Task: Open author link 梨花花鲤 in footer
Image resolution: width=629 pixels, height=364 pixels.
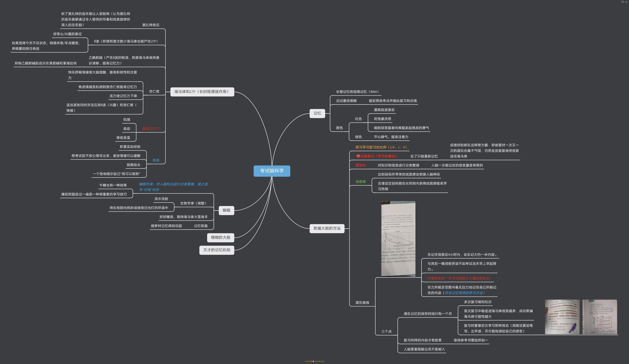Action: point(310,361)
